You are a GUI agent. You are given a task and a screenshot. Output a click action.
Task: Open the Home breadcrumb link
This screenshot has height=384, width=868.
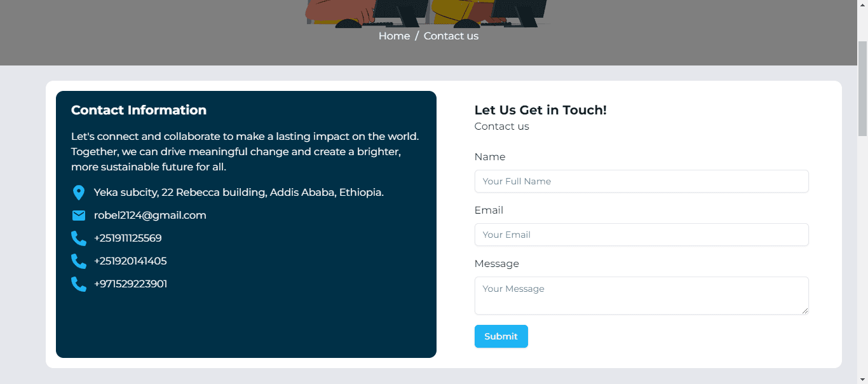coord(394,36)
